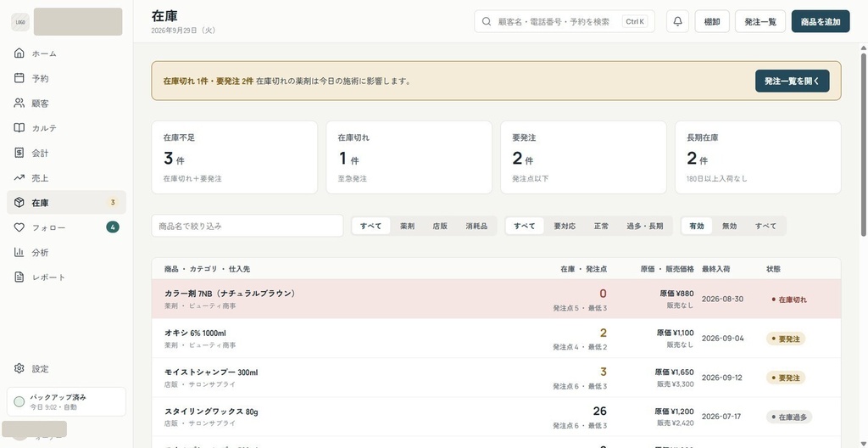Open 顧客 section

(66, 104)
